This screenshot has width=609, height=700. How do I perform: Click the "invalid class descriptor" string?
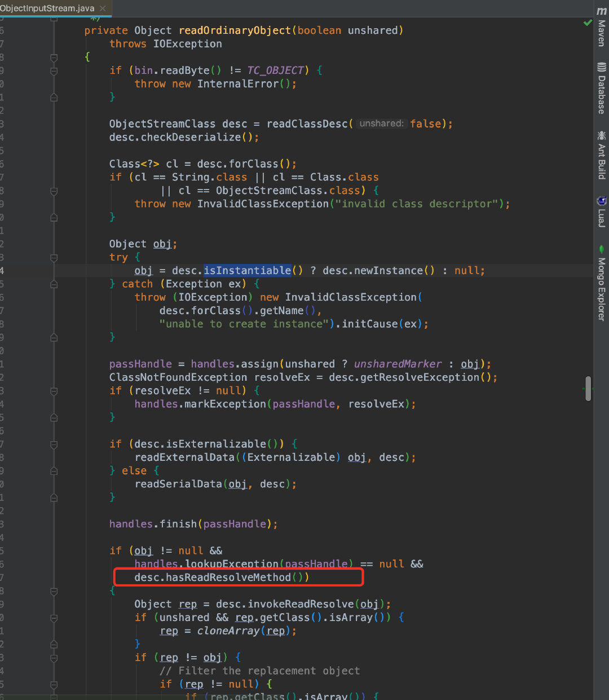pyautogui.click(x=417, y=204)
